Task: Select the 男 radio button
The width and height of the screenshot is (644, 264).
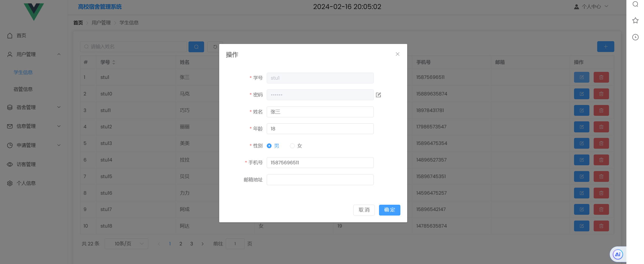Action: click(269, 146)
